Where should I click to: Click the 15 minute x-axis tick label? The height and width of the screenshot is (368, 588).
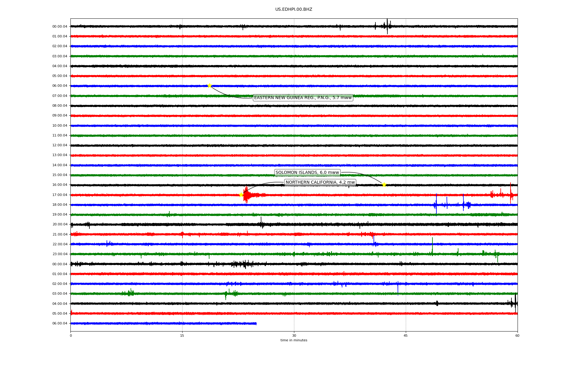click(x=182, y=335)
